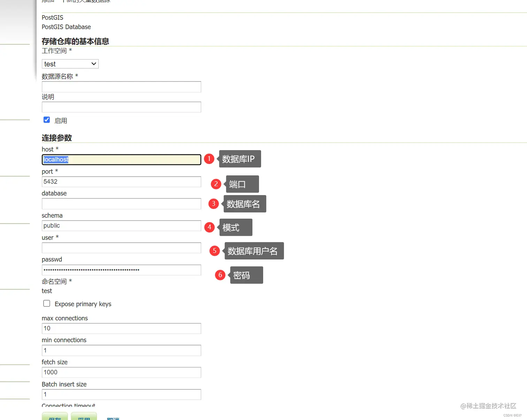
Task: Click the 取消 cancel link
Action: coord(113,418)
